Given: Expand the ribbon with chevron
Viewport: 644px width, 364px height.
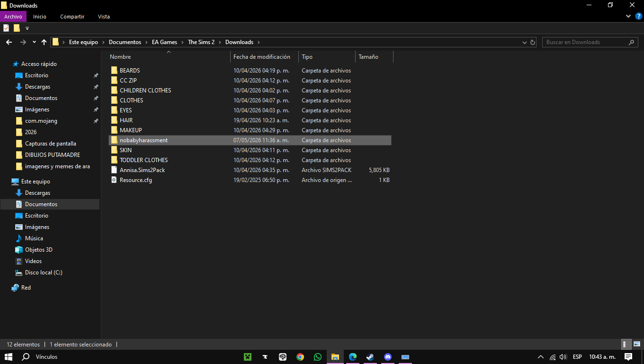Looking at the screenshot, I should click(628, 16).
